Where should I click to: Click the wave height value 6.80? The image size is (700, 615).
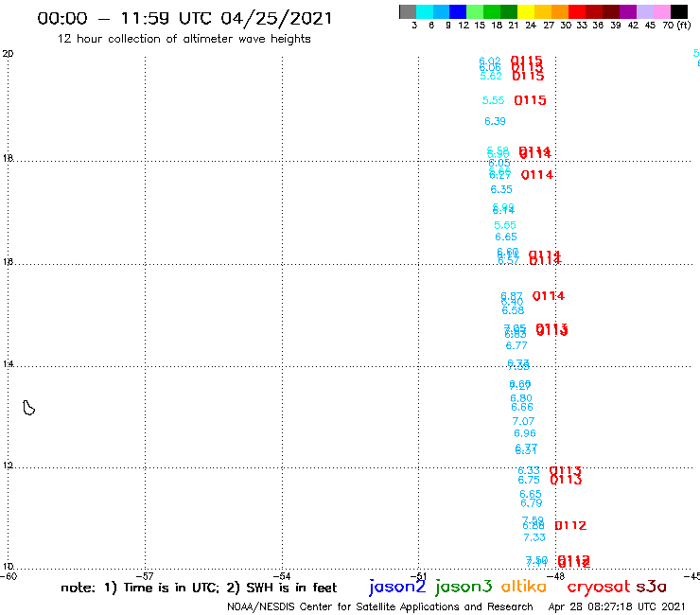(521, 398)
